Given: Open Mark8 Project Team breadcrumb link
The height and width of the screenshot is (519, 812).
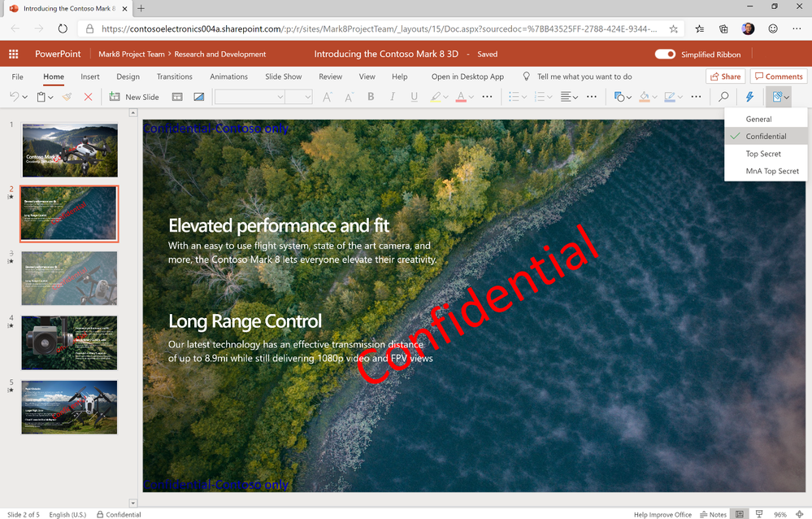Looking at the screenshot, I should 132,54.
